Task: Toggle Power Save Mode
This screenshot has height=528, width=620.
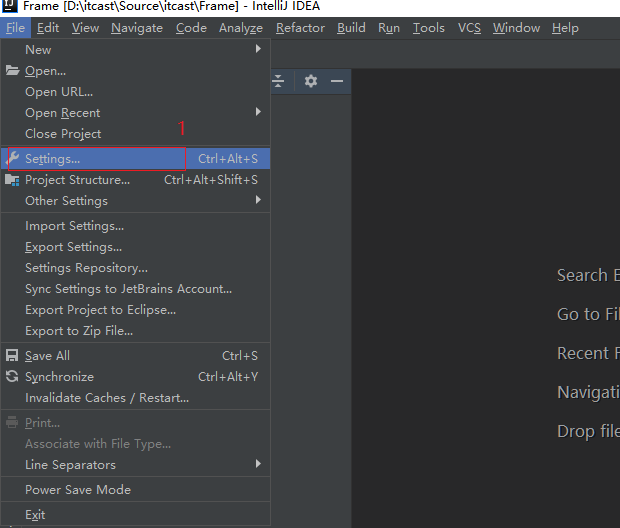Action: pos(78,490)
